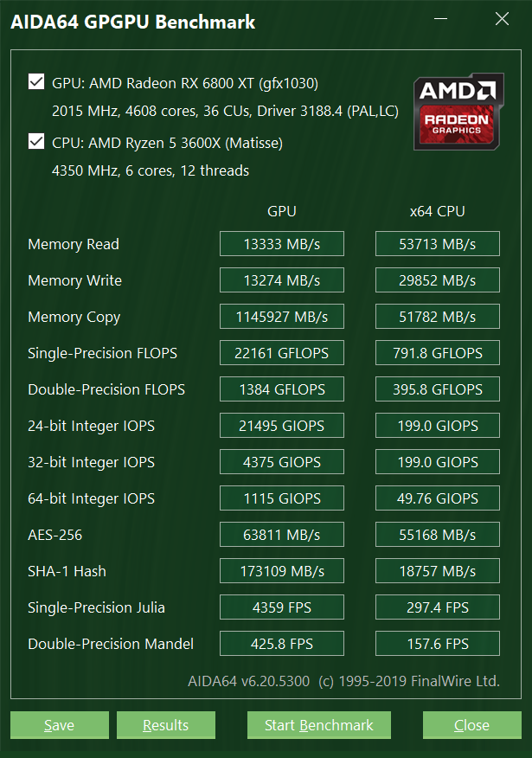Viewport: 532px width, 758px height.
Task: Toggle the CPU AMD Ryzen 5 3600X checkbox
Action: (36, 141)
